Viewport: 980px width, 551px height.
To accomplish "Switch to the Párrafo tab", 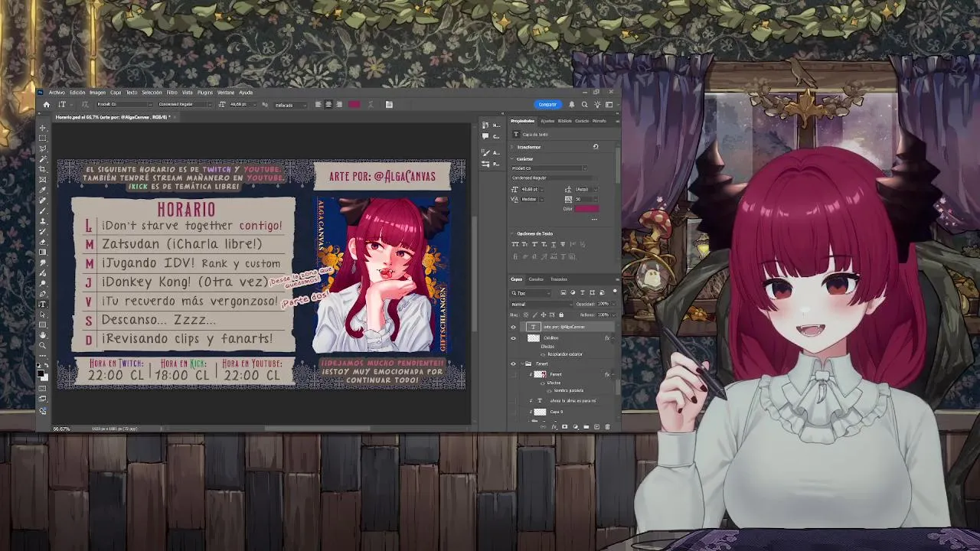I will (599, 121).
